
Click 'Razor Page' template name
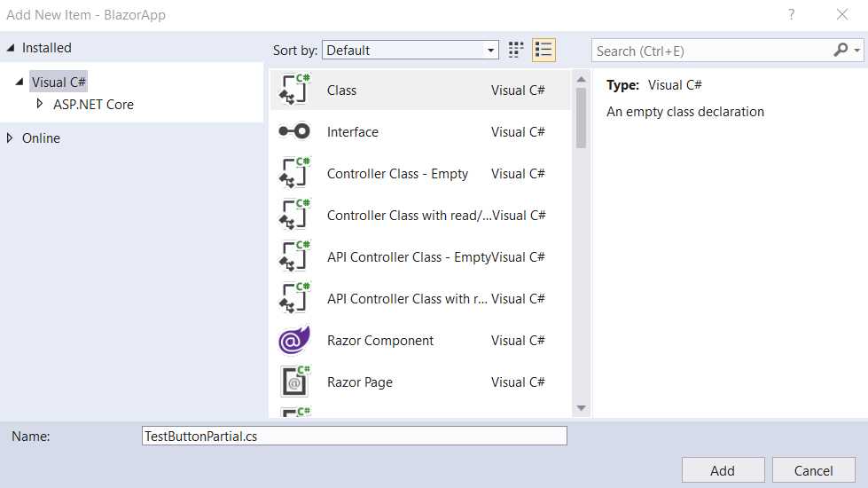coord(360,382)
